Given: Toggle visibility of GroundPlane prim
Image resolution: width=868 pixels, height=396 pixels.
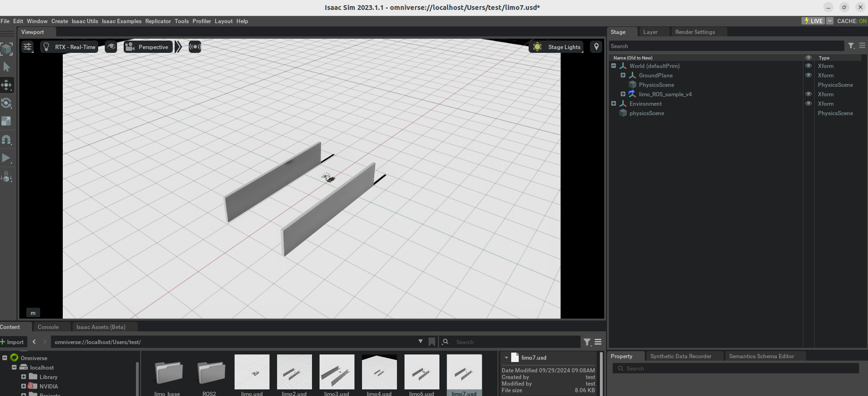Looking at the screenshot, I should click(x=809, y=76).
